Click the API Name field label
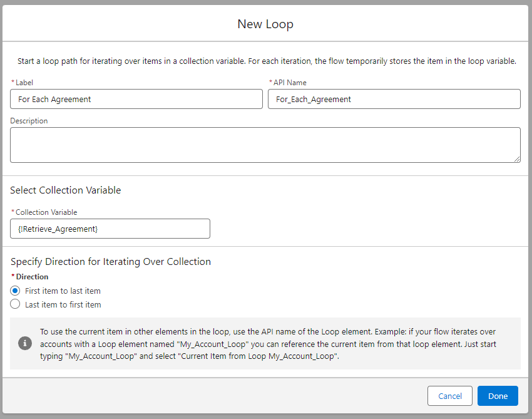 288,83
